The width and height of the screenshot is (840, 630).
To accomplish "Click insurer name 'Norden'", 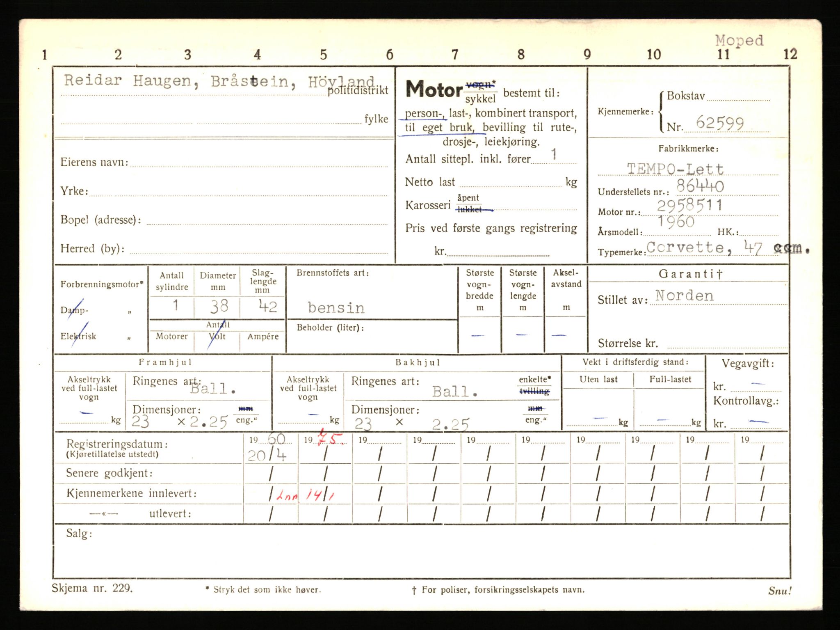I will pos(685,296).
